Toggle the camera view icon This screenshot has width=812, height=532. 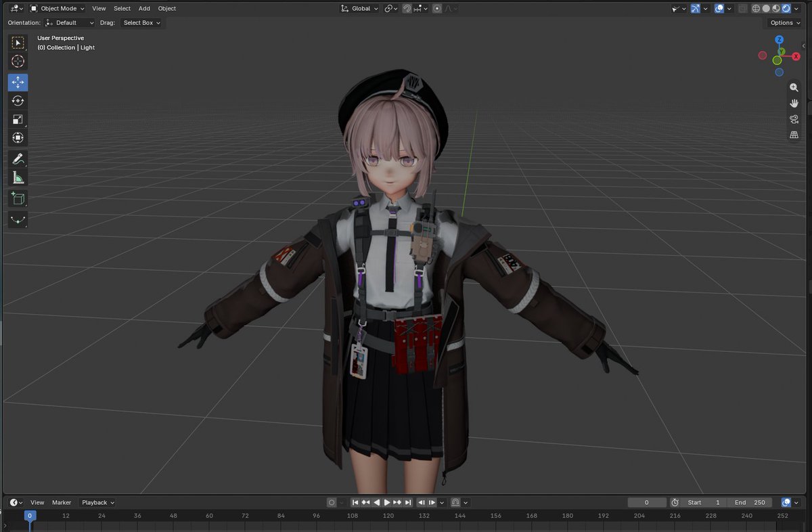coord(794,119)
